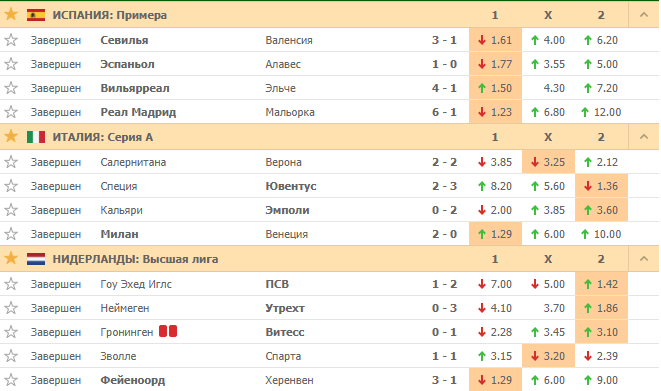Image resolution: width=661 pixels, height=391 pixels.
Task: Star the Севилья vs Валенсия match
Action: (x=11, y=40)
